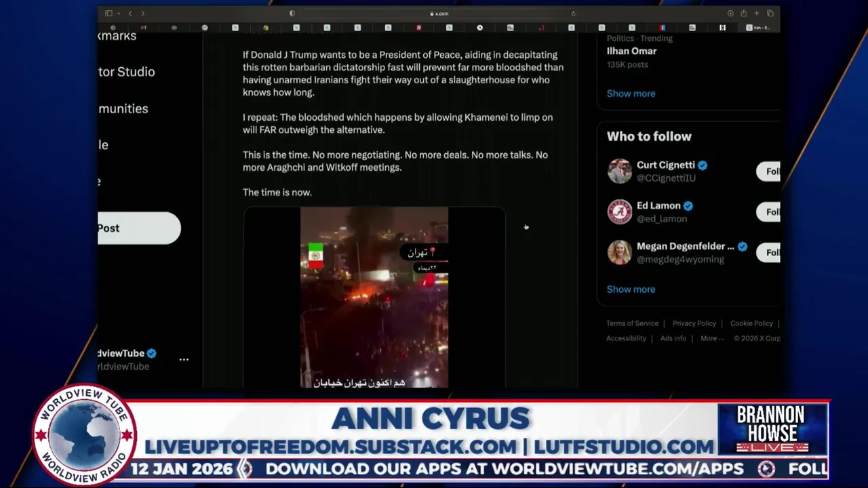Focus the x.com address bar
This screenshot has width=868, height=488.
(x=439, y=14)
